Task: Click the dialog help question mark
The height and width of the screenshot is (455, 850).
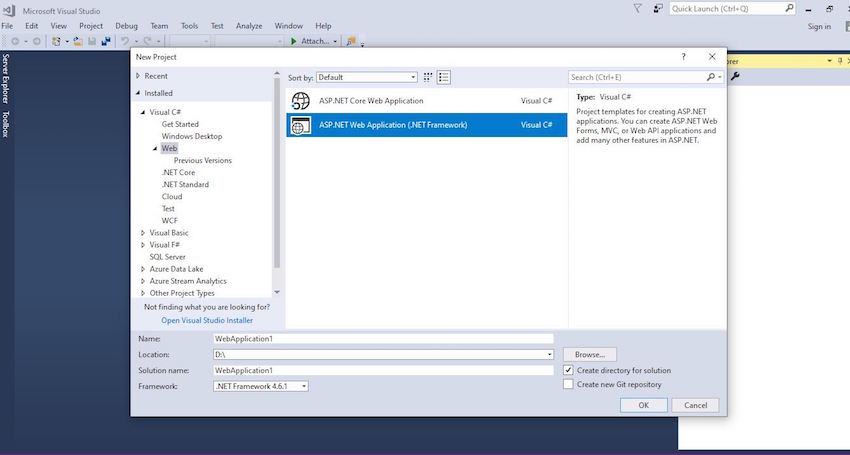Action: tap(683, 57)
